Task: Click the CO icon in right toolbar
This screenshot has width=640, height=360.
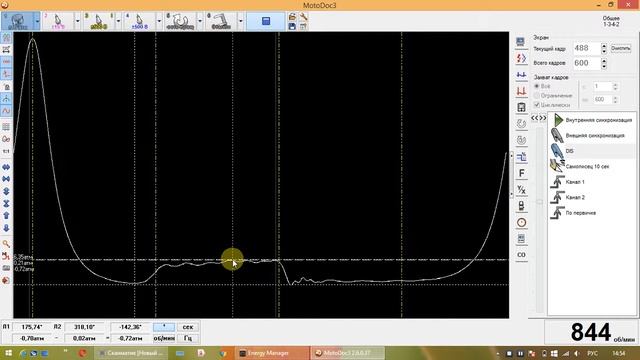Action: pos(521,255)
